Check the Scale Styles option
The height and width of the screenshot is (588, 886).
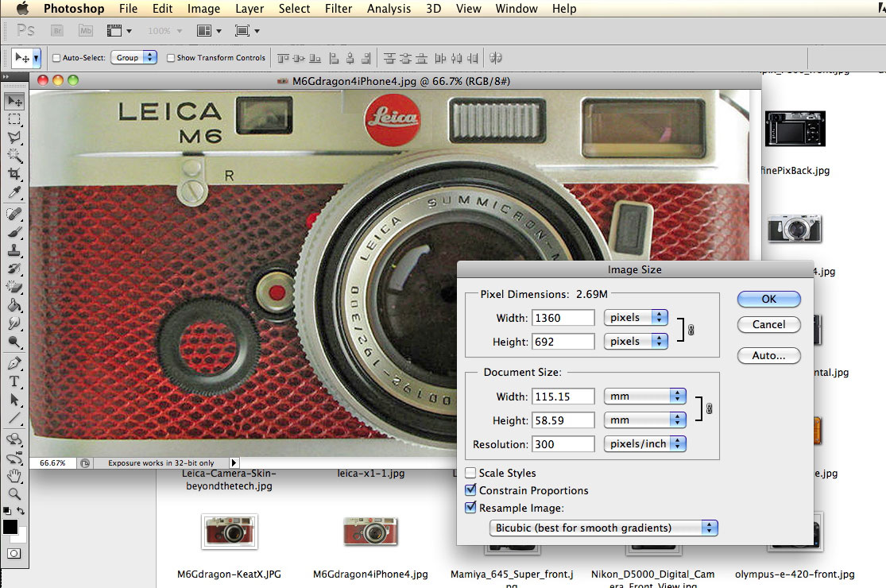click(470, 473)
